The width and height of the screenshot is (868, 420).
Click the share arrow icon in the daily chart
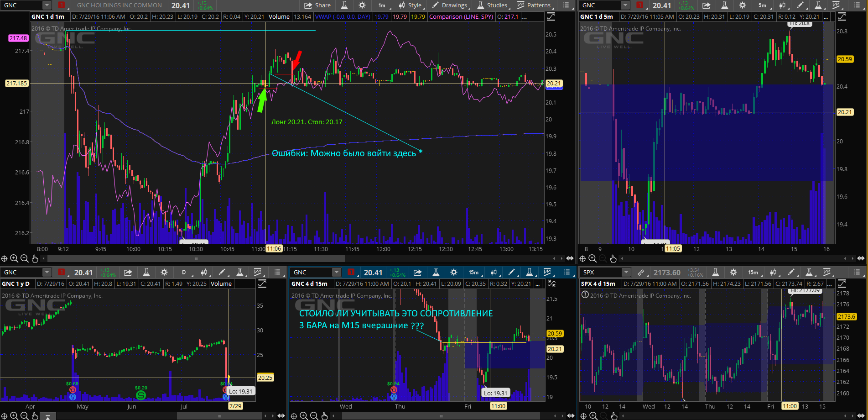point(128,272)
